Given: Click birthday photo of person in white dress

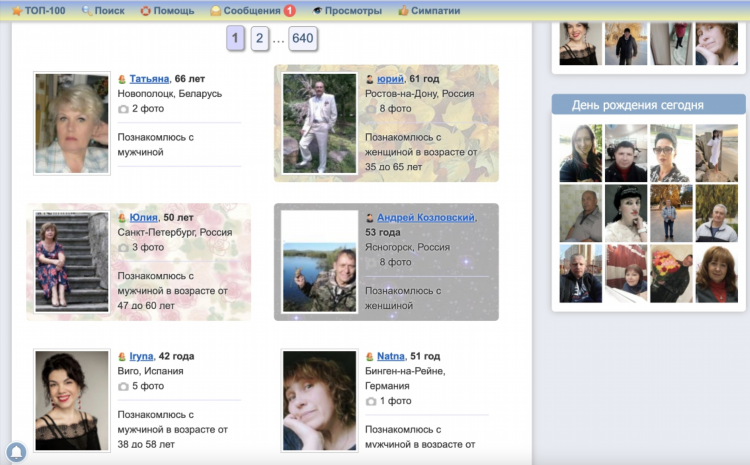Looking at the screenshot, I should click(x=716, y=153).
